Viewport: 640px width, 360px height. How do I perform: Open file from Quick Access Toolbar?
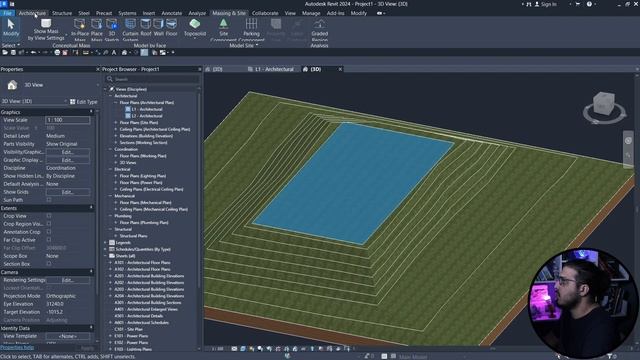pos(5,53)
